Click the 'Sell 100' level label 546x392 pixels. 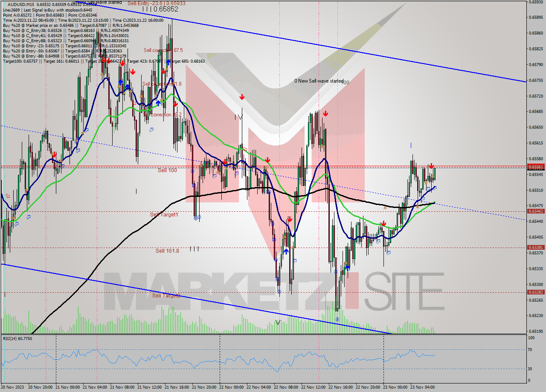pyautogui.click(x=167, y=170)
